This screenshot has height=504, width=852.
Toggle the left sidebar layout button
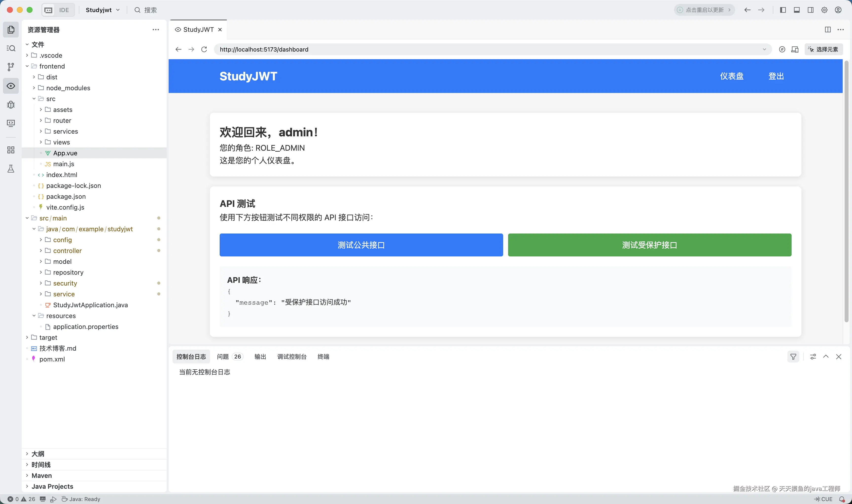[783, 10]
